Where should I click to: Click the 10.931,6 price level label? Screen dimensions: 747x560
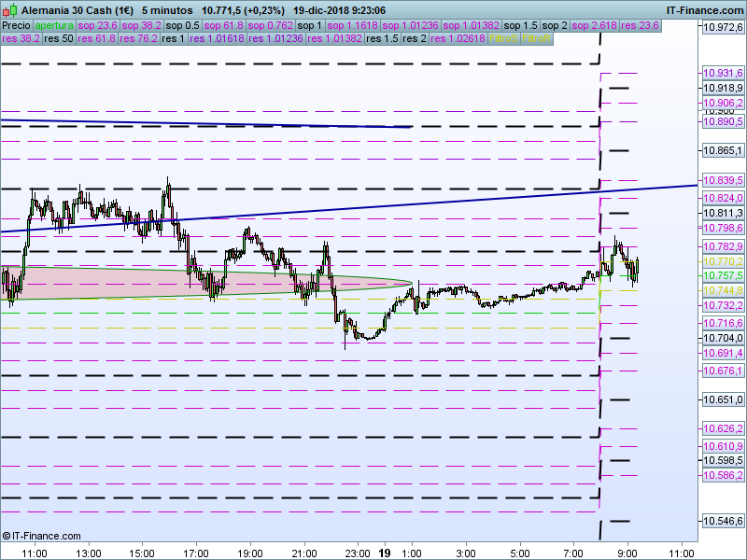(x=723, y=73)
